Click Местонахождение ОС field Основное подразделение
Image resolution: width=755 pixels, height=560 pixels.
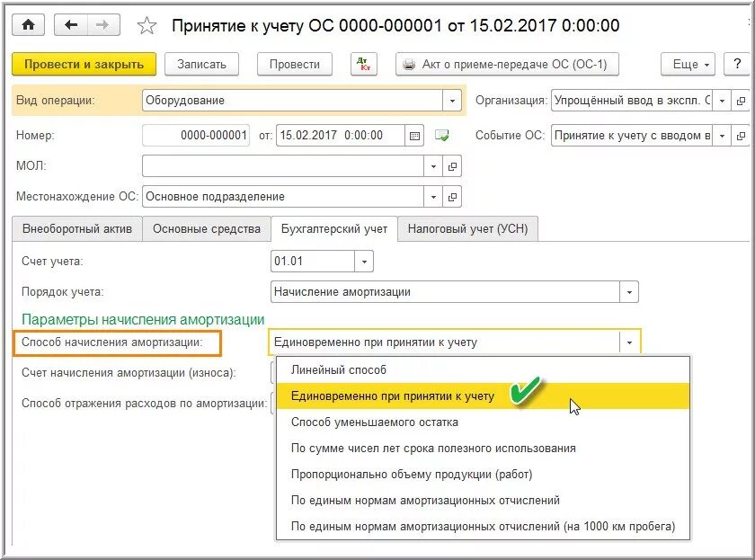pyautogui.click(x=283, y=197)
